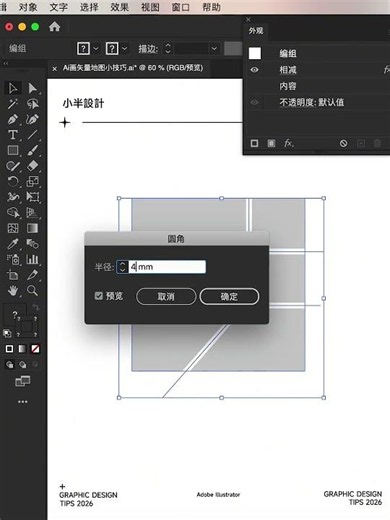
Task: Activate the Line Segment tool
Action: [x=32, y=135]
